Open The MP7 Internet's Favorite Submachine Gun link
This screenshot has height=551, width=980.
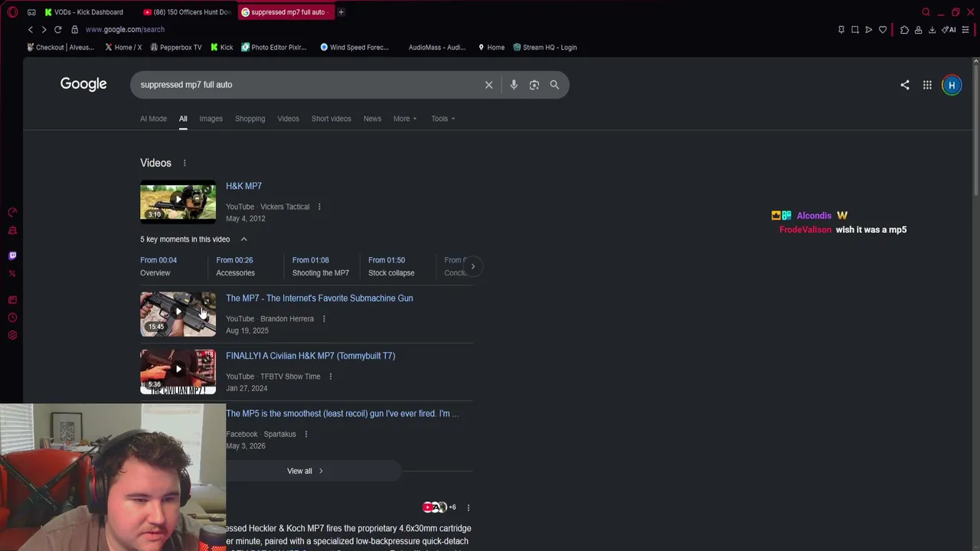(319, 298)
